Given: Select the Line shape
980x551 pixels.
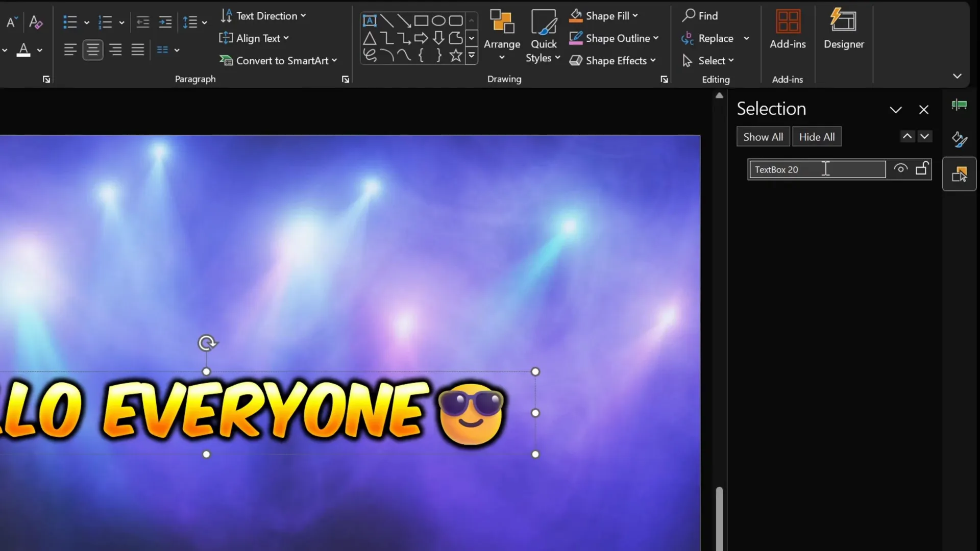Looking at the screenshot, I should [387, 21].
